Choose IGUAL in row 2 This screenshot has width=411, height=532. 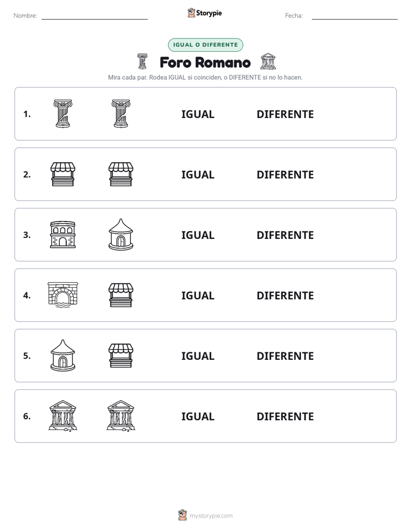click(197, 174)
